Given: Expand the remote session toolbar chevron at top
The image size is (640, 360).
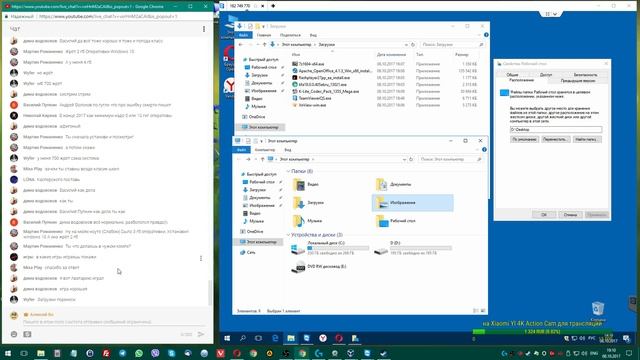Looking at the screenshot, I should pyautogui.click(x=555, y=14).
